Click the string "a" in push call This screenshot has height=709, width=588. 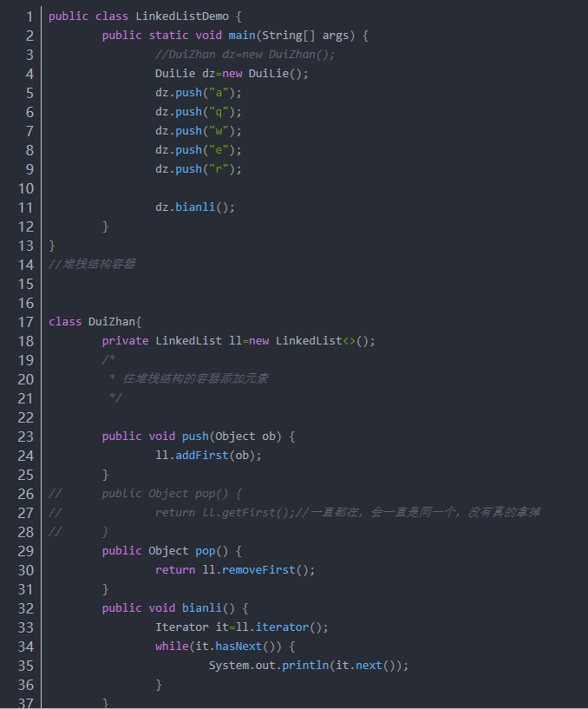point(219,93)
